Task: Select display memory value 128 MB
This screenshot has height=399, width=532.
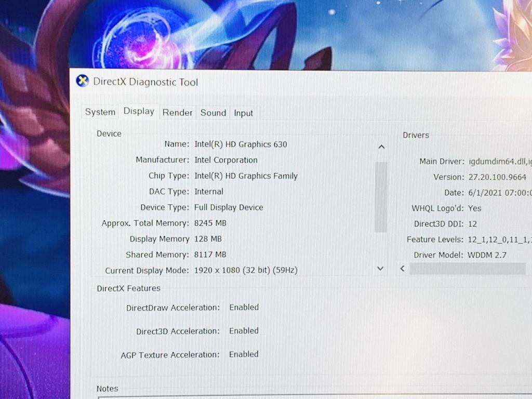Action: point(208,239)
